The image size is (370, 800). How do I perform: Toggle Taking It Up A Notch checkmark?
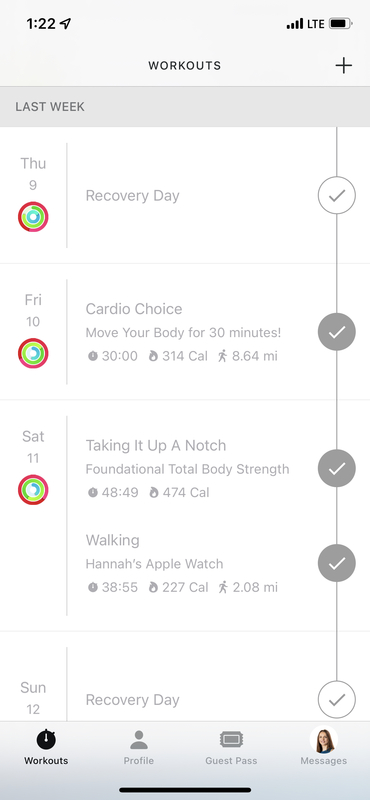[337, 468]
